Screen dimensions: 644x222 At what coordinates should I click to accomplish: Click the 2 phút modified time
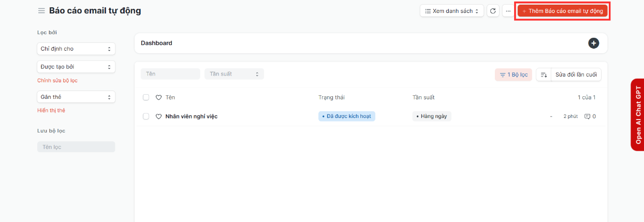[570, 116]
